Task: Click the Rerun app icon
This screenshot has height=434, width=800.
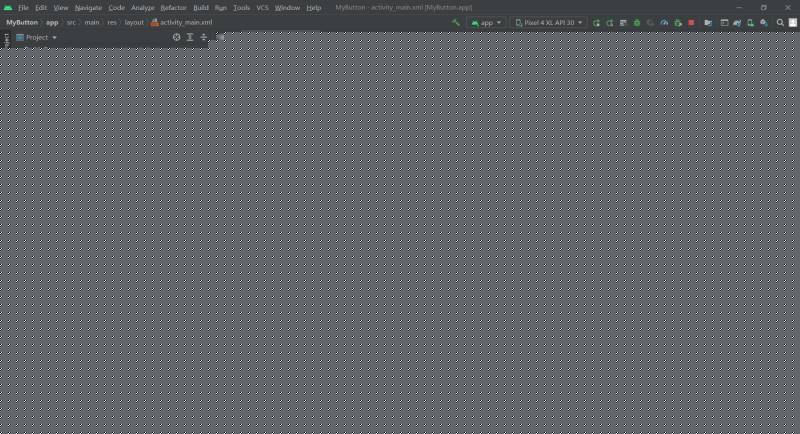Action: tap(596, 22)
